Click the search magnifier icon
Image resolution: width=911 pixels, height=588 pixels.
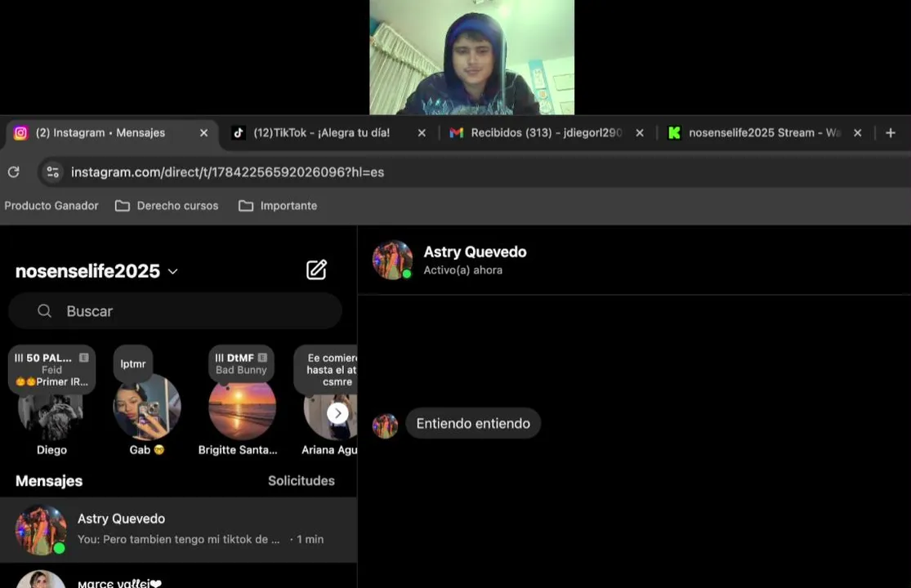(44, 311)
